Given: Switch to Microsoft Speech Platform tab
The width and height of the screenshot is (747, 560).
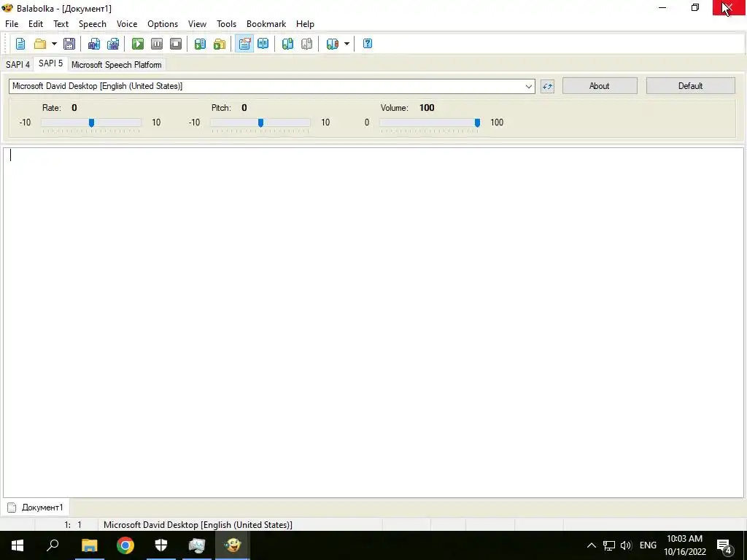Looking at the screenshot, I should coord(116,65).
